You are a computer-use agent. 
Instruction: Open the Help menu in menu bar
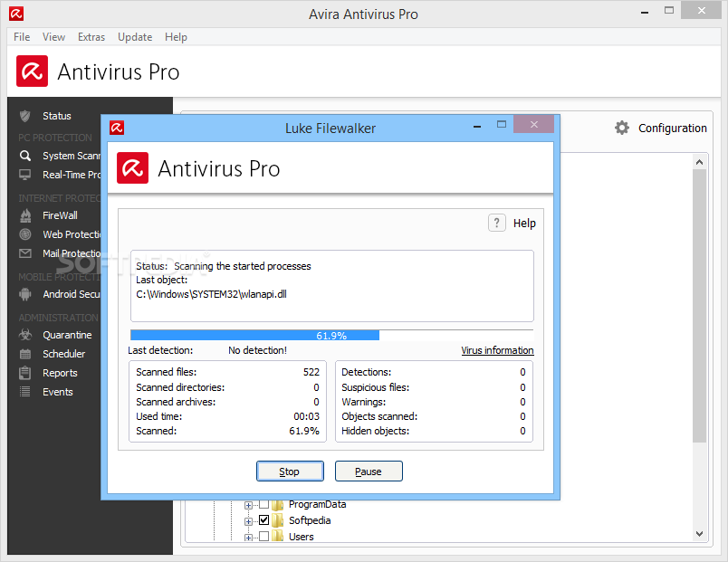(x=176, y=37)
